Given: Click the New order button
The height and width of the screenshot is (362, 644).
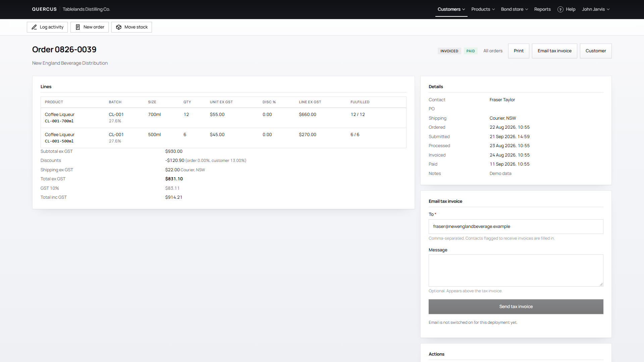Looking at the screenshot, I should tap(90, 27).
